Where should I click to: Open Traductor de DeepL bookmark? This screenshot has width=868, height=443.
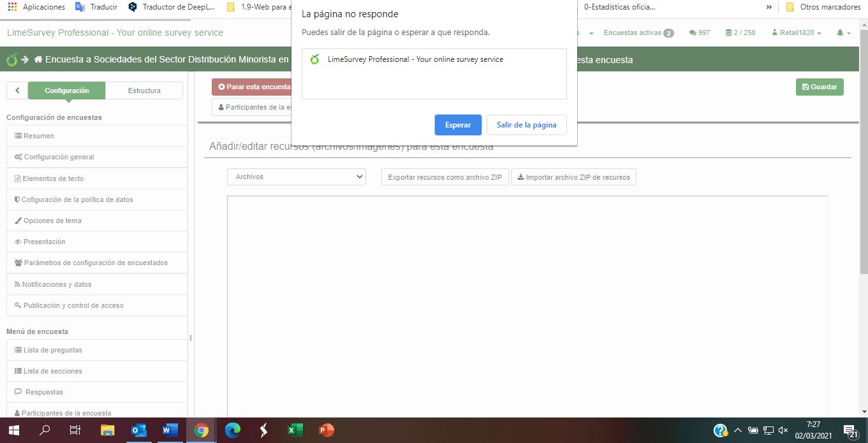pos(171,7)
